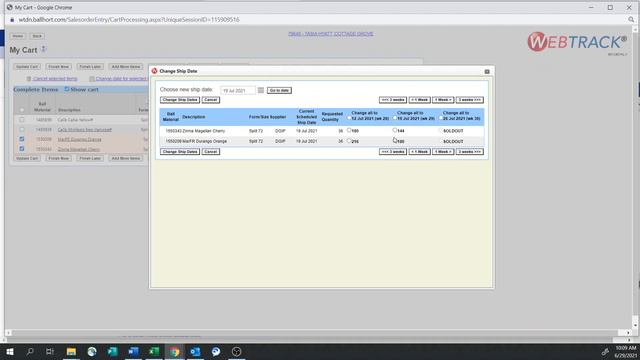Click lower Update Cart button
The image size is (640, 360).
[x=27, y=158]
